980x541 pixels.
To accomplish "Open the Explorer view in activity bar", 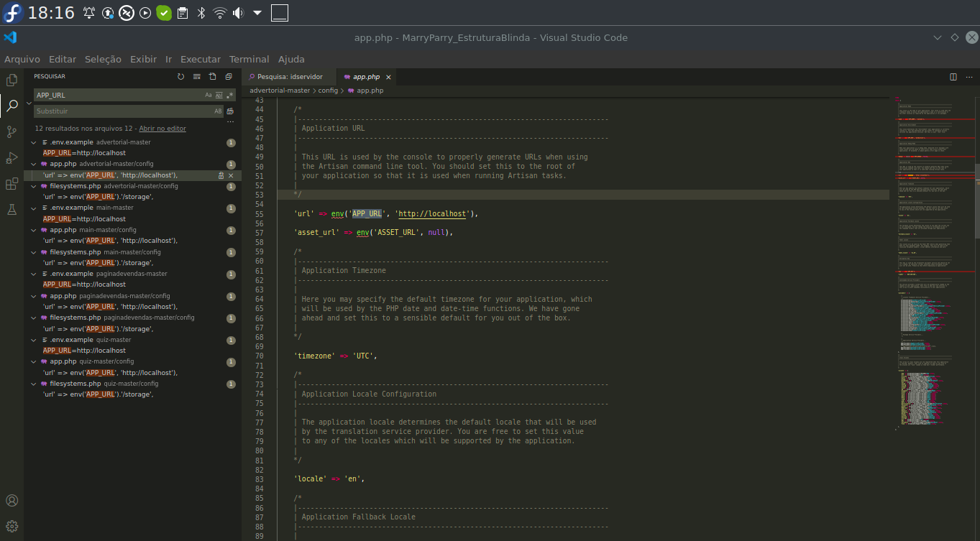I will 12,80.
